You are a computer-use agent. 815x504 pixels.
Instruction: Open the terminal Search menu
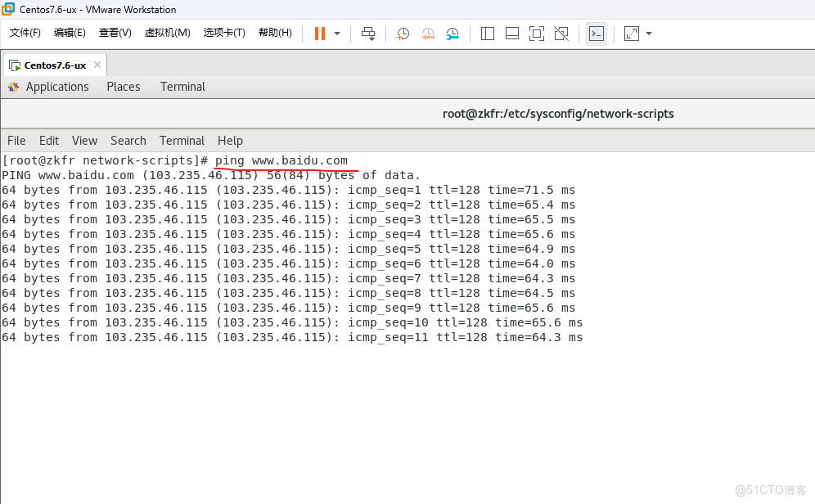(x=128, y=141)
